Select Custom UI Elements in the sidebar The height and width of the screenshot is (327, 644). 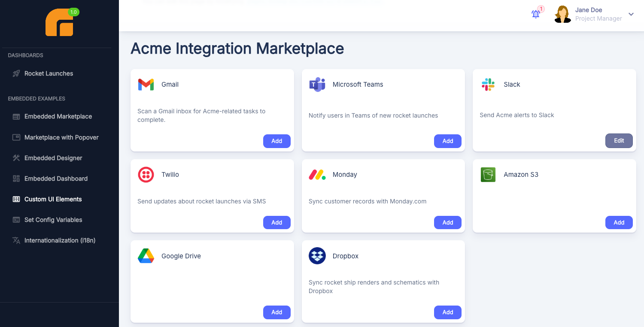53,199
